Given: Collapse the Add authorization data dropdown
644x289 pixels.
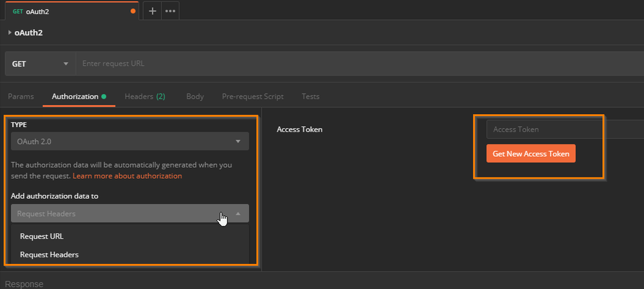Looking at the screenshot, I should point(130,214).
